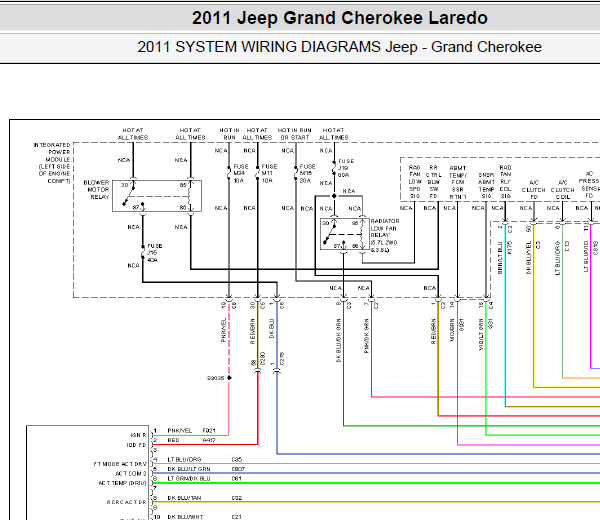Screen dimensions: 600x520
Task: Click the 'ACT TEMP (DRIV)' pin label
Action: coord(122,483)
